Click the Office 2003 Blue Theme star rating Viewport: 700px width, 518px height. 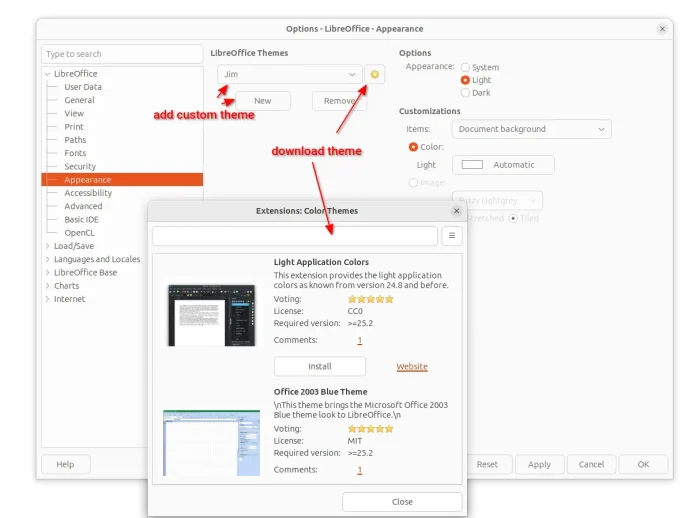click(371, 429)
